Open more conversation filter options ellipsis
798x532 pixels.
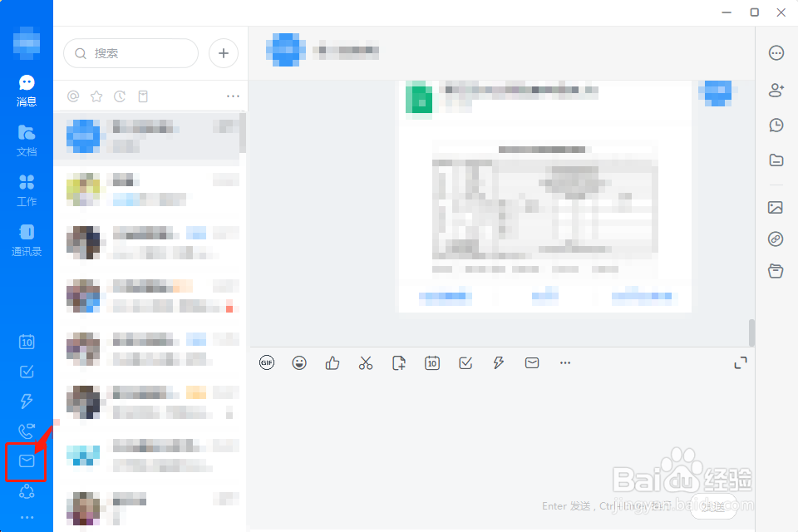pos(233,96)
